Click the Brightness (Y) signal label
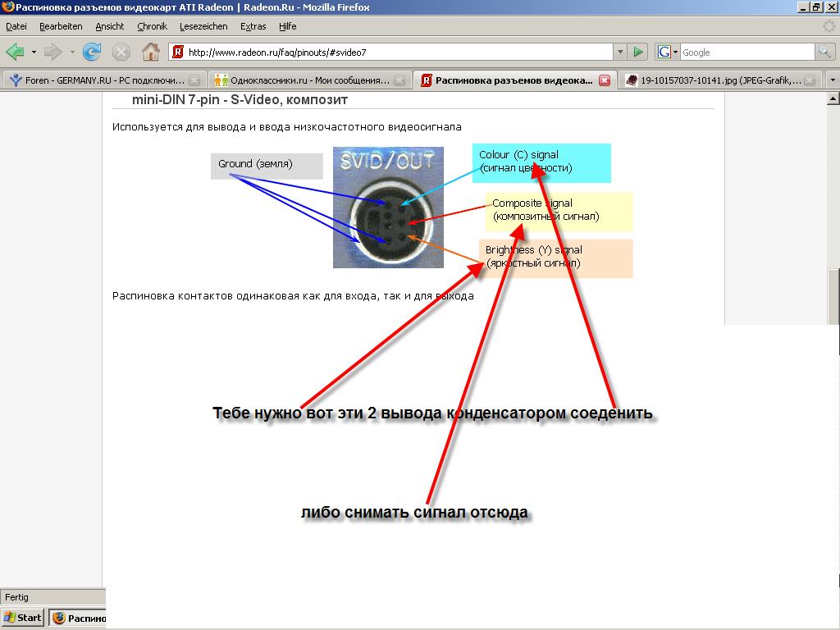The image size is (840, 630). point(555,258)
